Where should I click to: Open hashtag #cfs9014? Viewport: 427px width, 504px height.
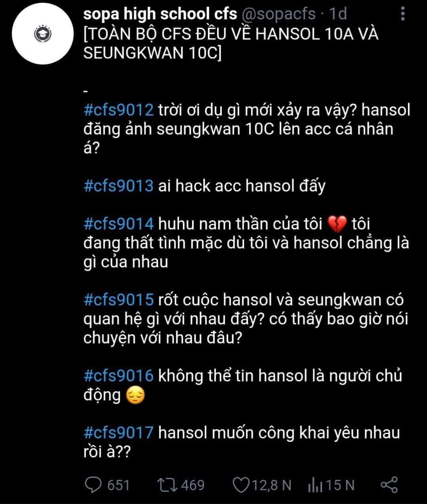pos(118,224)
